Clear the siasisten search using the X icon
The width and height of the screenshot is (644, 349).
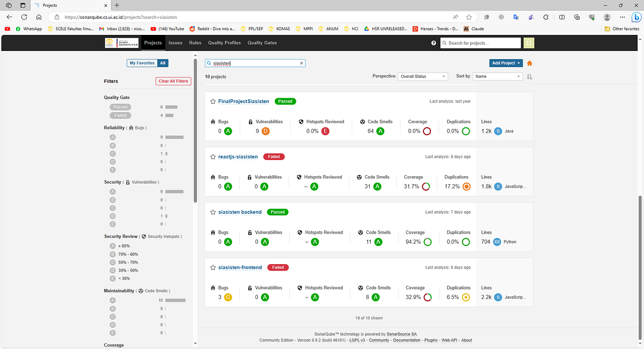301,63
